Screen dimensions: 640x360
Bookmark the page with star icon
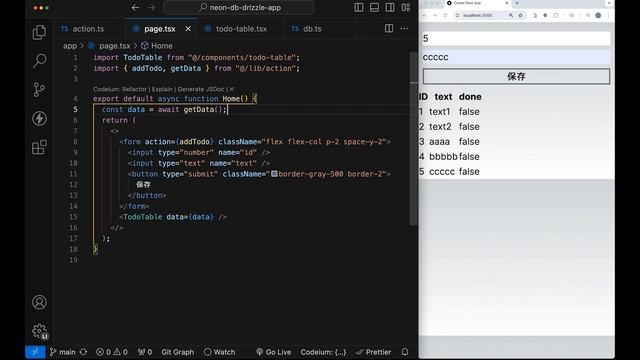point(520,16)
